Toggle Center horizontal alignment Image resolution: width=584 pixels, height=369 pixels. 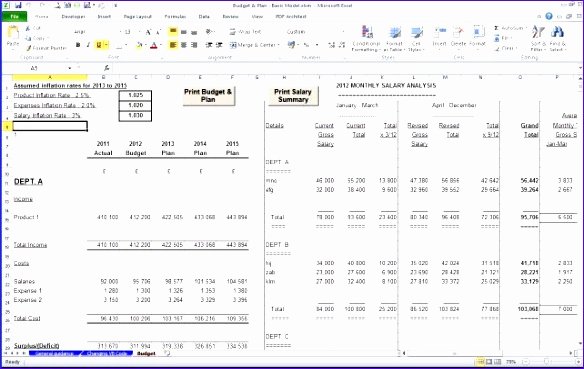[184, 45]
